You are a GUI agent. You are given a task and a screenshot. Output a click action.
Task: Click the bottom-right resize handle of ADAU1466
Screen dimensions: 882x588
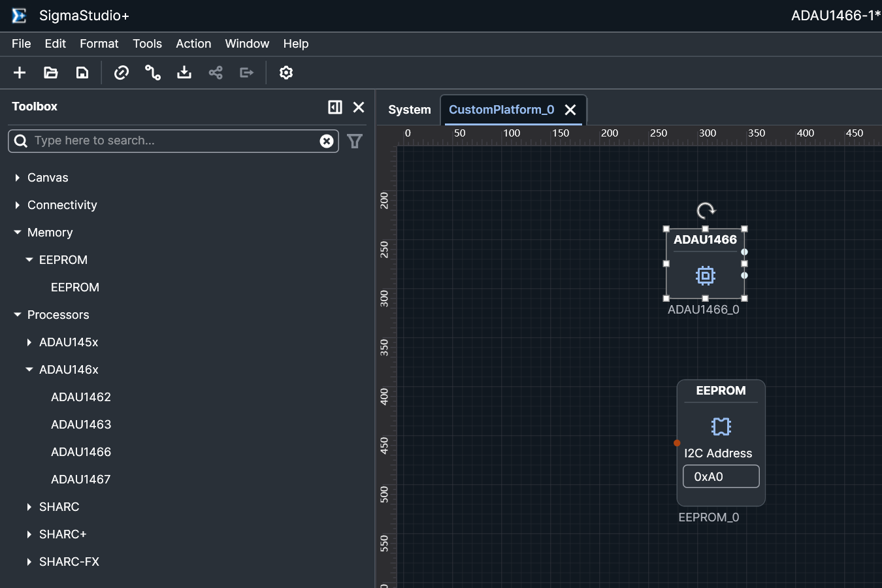click(744, 299)
